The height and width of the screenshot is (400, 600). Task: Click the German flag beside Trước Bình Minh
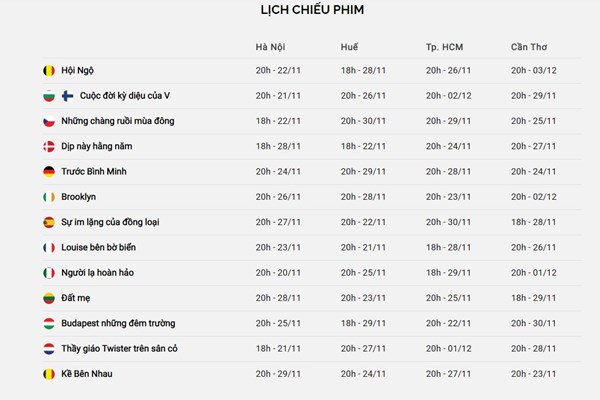[49, 171]
